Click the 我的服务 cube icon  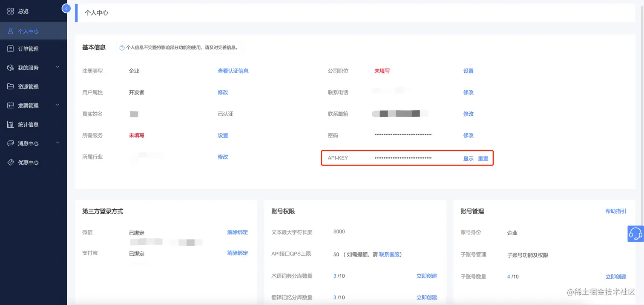[x=11, y=68]
